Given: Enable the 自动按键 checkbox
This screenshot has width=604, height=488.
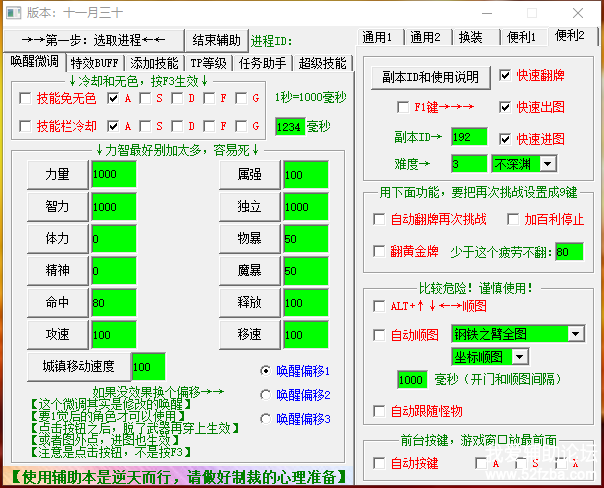Looking at the screenshot, I should [379, 463].
